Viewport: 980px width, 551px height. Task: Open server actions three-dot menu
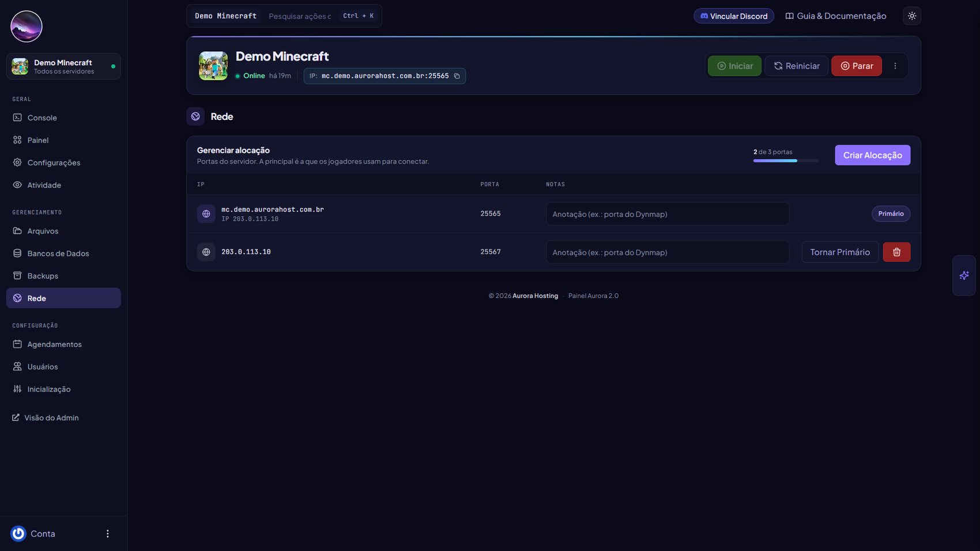coord(895,66)
